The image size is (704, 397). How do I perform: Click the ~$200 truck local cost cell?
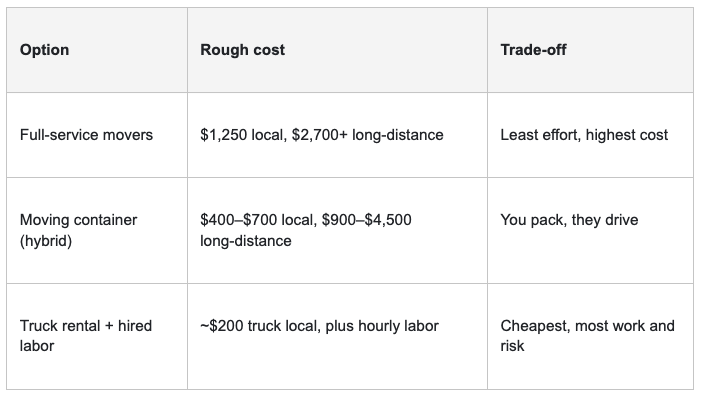point(337,336)
